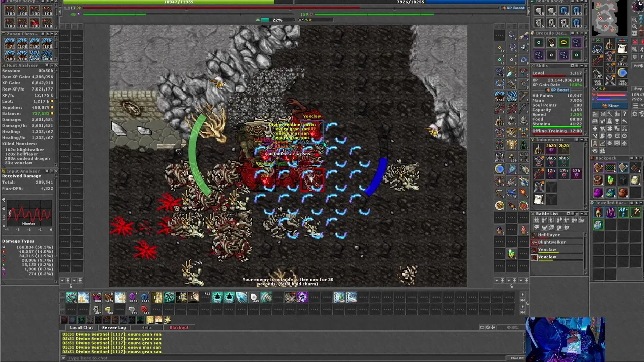This screenshot has height=362, width=644.
Task: Switch to Local Chat tab
Action: tap(82, 327)
